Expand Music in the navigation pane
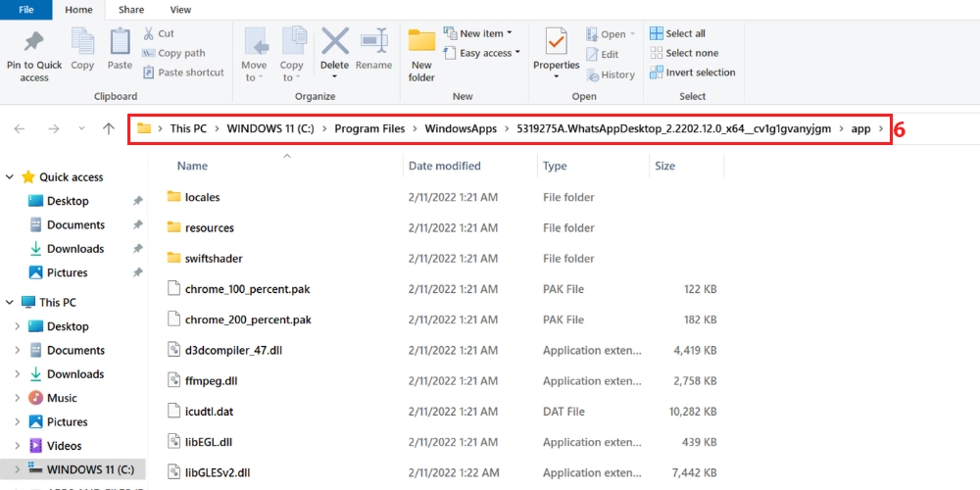 coord(17,398)
